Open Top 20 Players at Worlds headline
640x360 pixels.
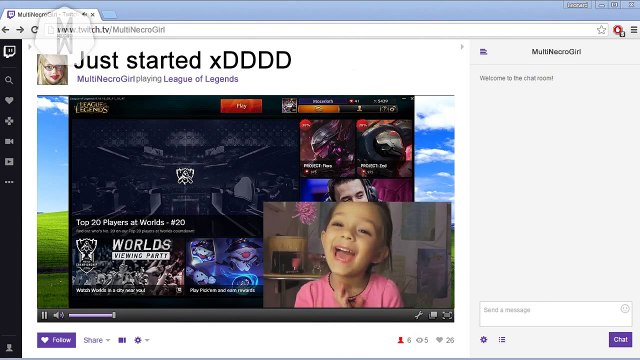(x=131, y=222)
